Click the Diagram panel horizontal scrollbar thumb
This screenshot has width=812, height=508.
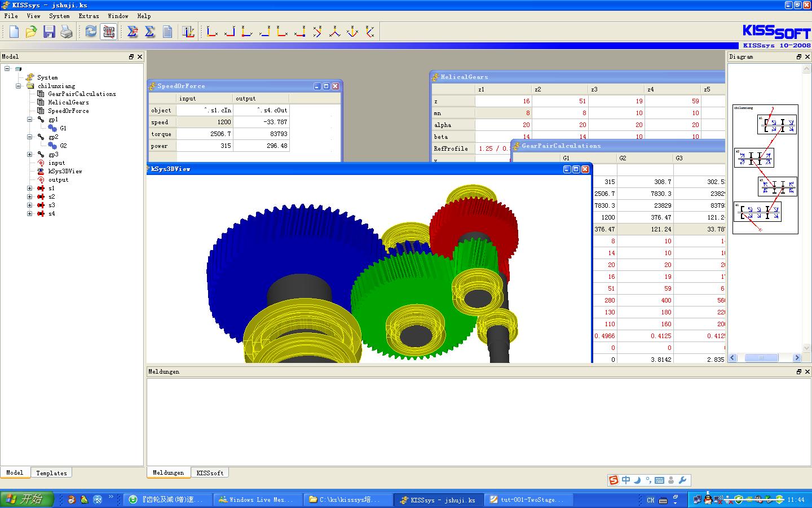761,357
